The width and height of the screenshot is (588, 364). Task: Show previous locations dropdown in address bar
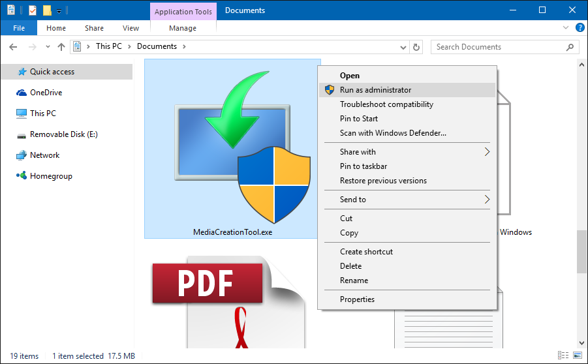(404, 47)
